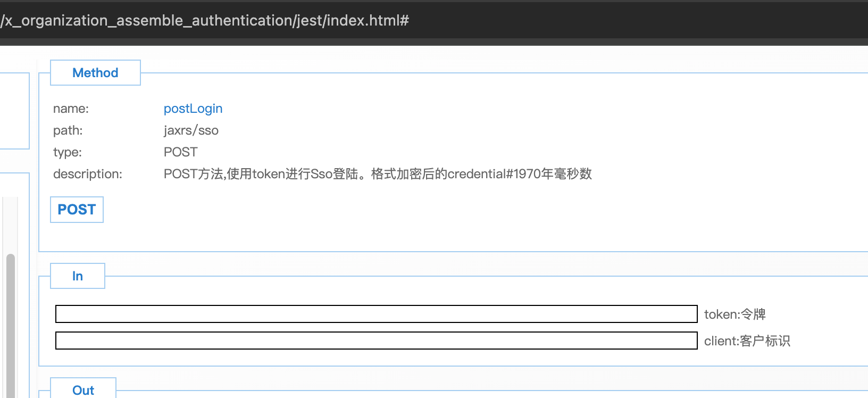Click the token:令牌 field label
The height and width of the screenshot is (398, 868).
[x=735, y=314]
